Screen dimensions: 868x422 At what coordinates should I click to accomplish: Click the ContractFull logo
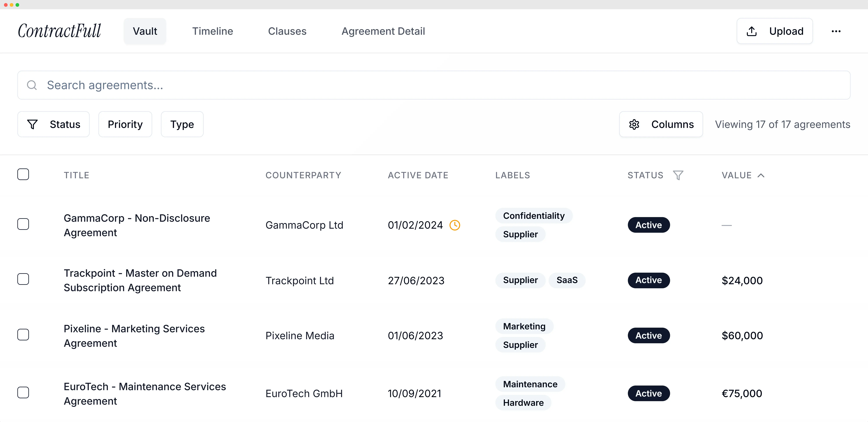(59, 31)
